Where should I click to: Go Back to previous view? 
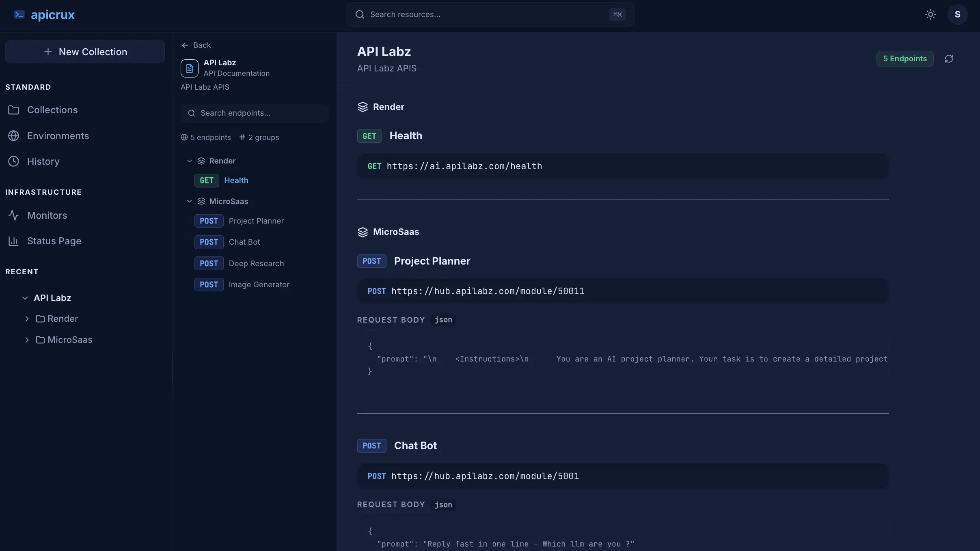tap(196, 45)
